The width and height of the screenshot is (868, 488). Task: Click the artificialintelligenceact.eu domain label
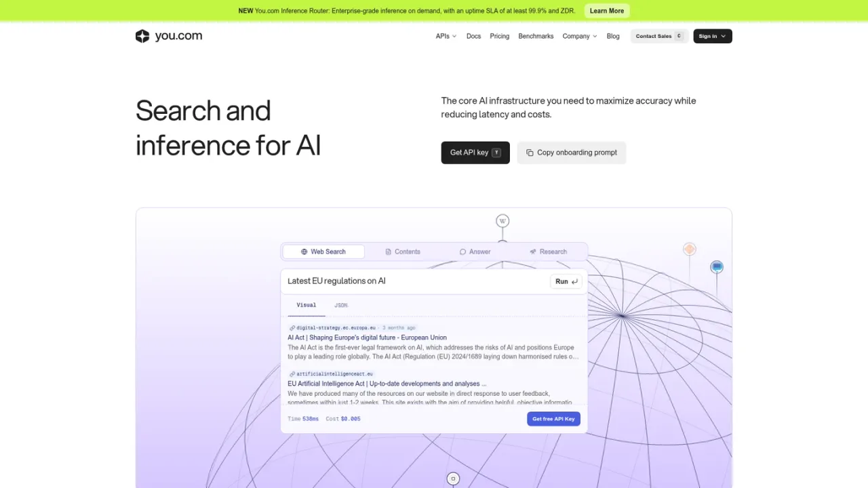pos(334,374)
